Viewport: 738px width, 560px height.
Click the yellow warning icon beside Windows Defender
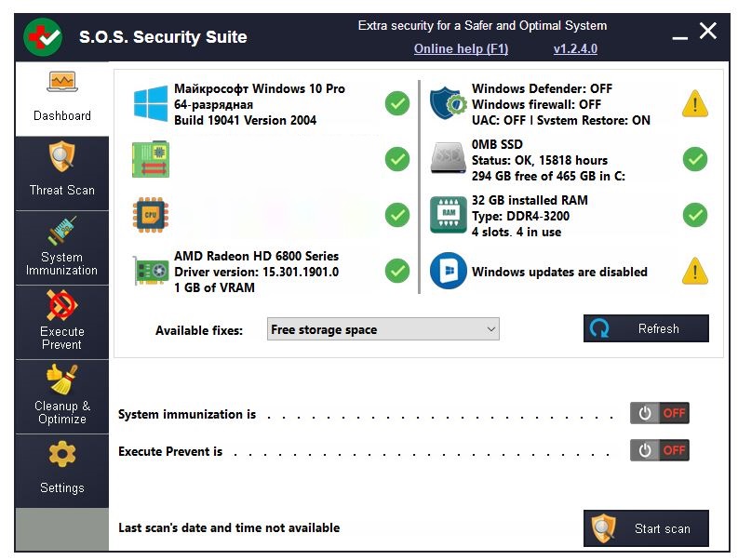pyautogui.click(x=694, y=103)
